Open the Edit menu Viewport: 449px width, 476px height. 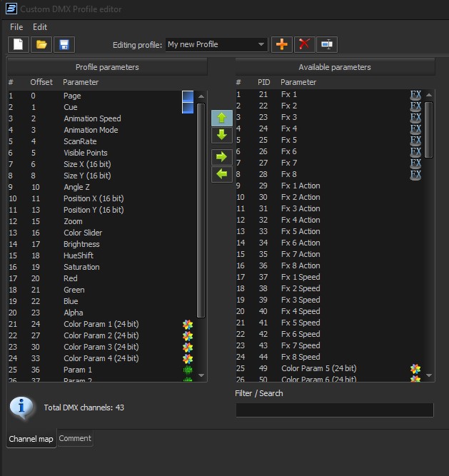(x=40, y=27)
